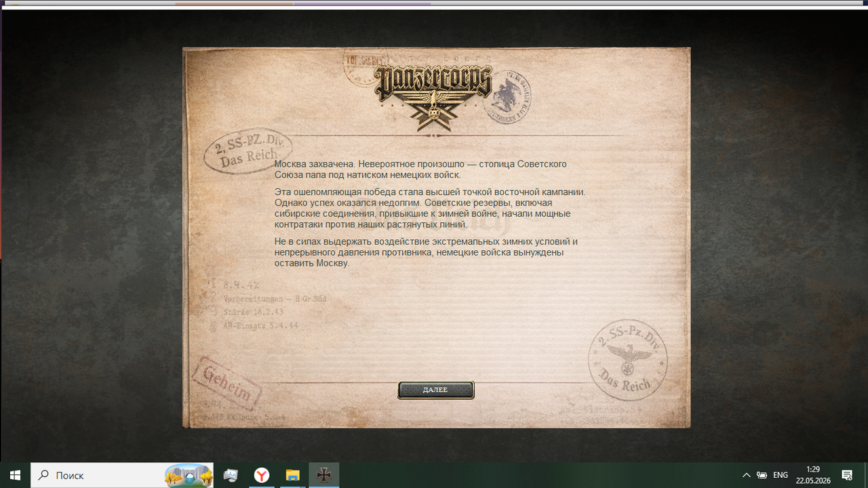Click the paragraph starting "Не в силах выдержать"
Screen dimensions: 868x488
[x=426, y=252]
